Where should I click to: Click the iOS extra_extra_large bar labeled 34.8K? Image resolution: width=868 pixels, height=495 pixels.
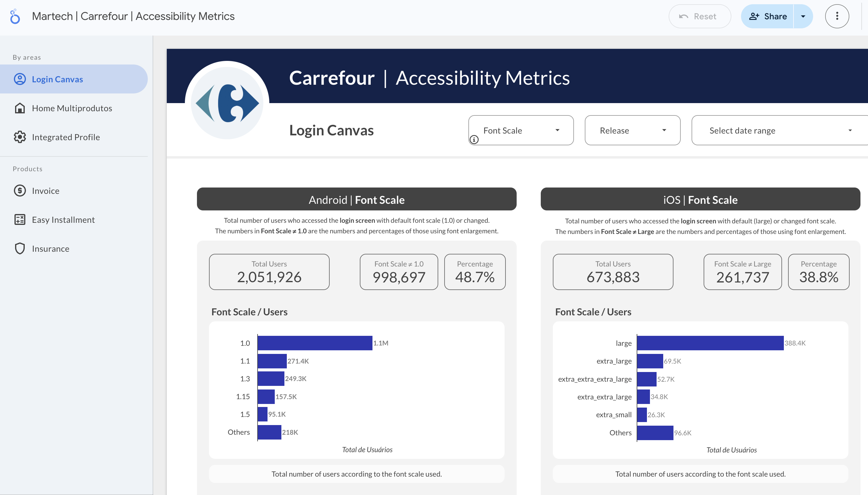click(643, 396)
